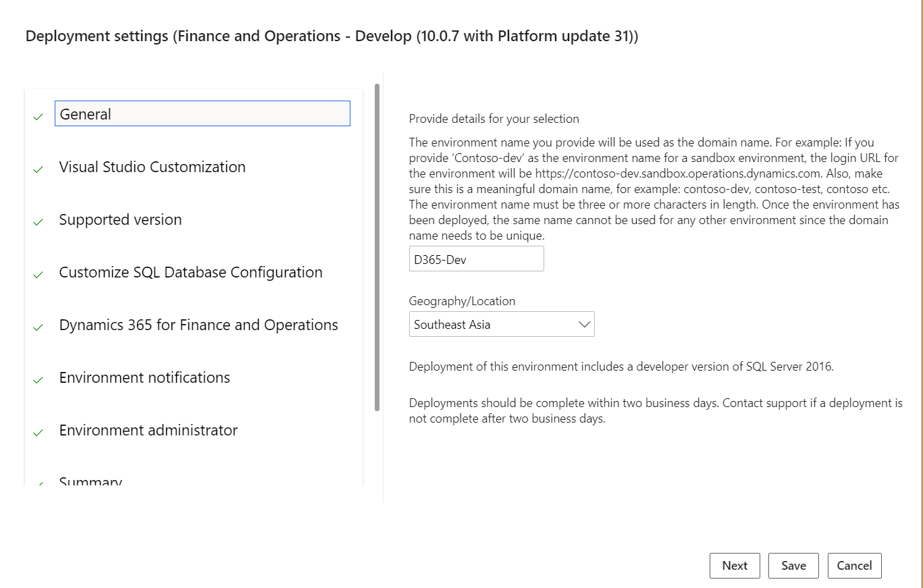Click 'Provide details for your selection' text
The height and width of the screenshot is (588, 923).
(494, 119)
